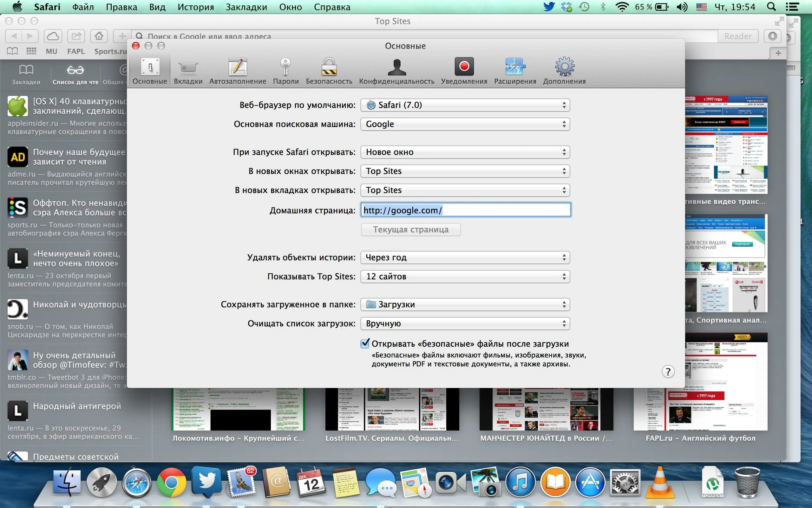Click the Домашняя страница URL field
Image resolution: width=812 pixels, height=508 pixels.
(x=466, y=210)
